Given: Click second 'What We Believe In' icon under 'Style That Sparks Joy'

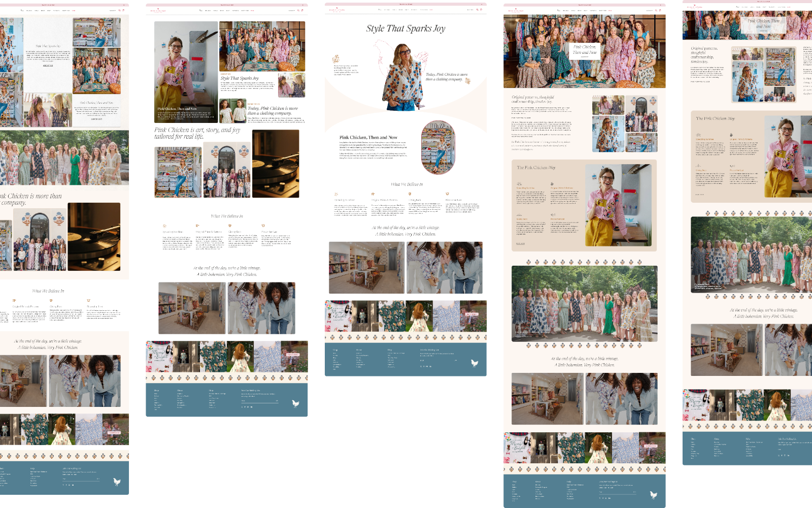Looking at the screenshot, I should pos(373,194).
